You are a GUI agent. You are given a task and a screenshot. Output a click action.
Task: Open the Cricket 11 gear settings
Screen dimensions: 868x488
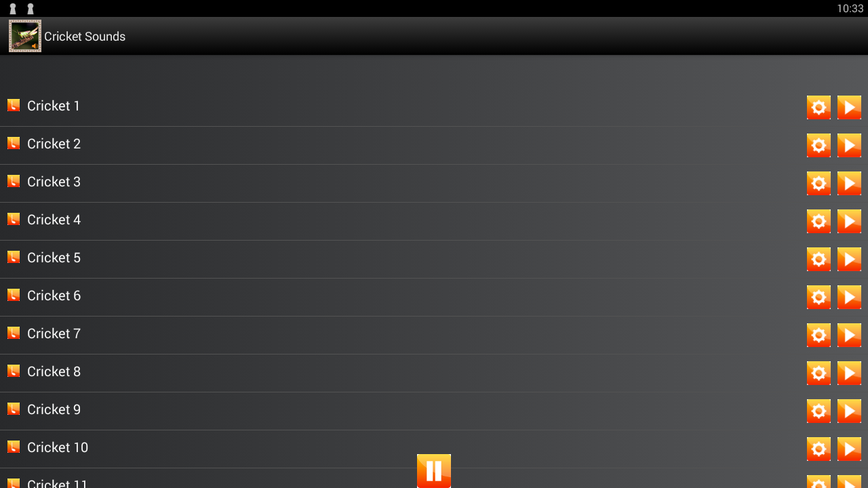coord(818,482)
